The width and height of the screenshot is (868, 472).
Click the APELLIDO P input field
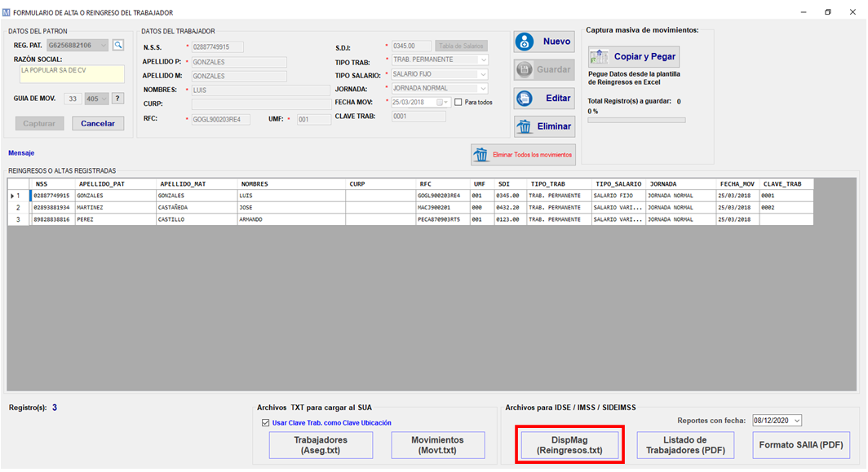click(x=239, y=62)
